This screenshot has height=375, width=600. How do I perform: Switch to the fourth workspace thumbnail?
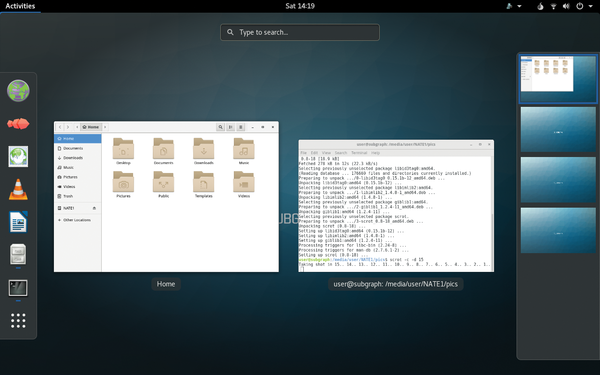(558, 230)
